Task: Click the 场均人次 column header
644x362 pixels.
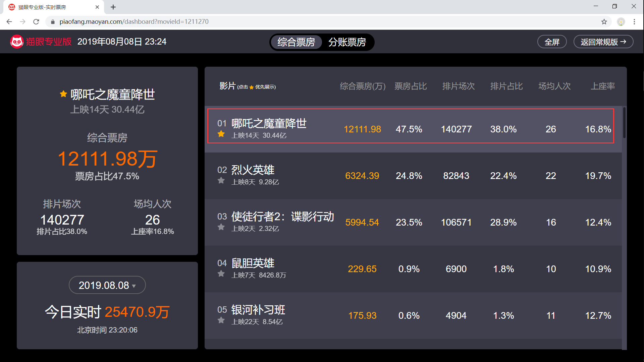Action: tap(554, 86)
